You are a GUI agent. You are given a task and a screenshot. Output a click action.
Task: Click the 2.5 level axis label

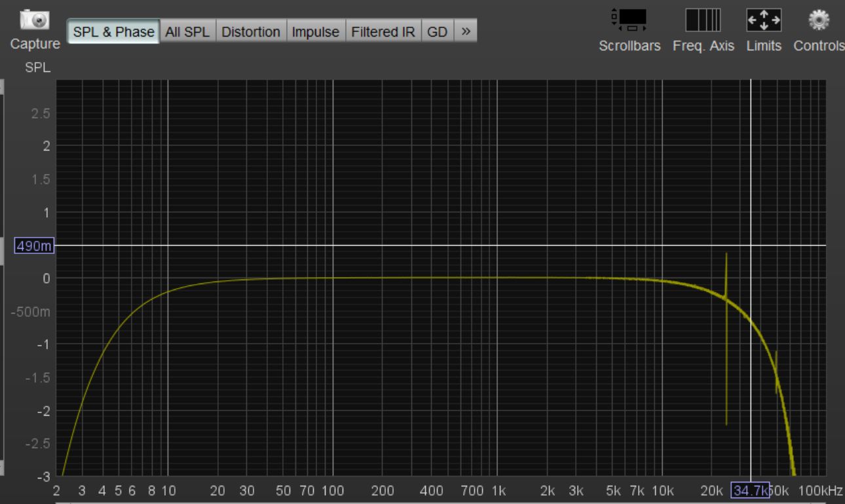tap(40, 114)
